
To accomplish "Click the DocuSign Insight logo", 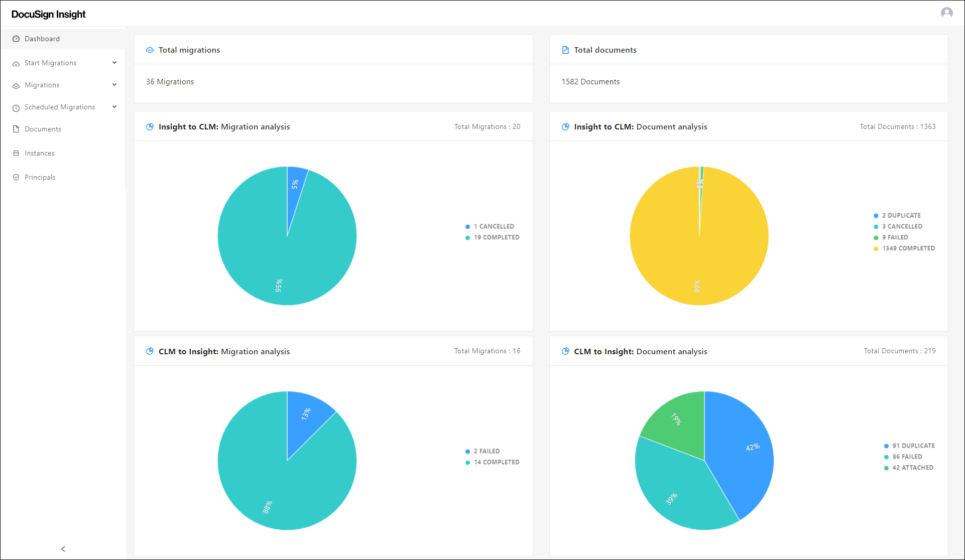I will 48,14.
